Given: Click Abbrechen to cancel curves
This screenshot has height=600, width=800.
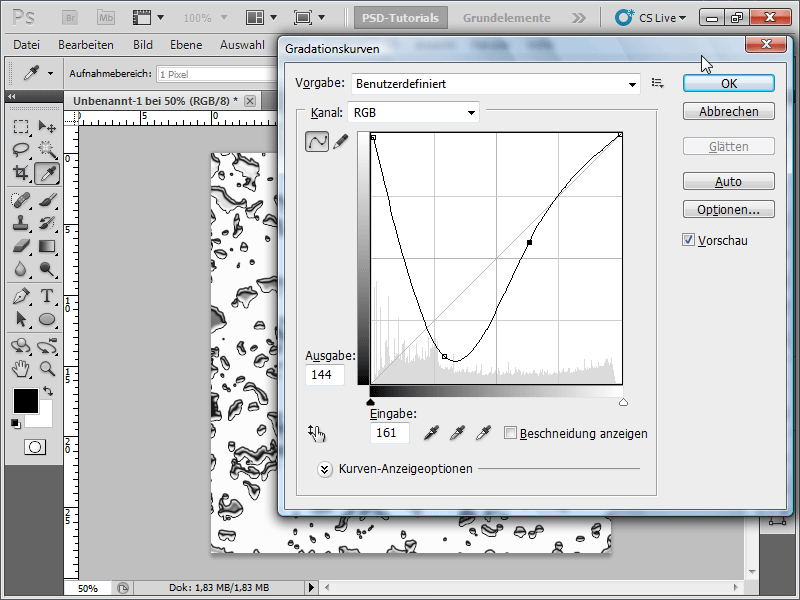Looking at the screenshot, I should click(729, 111).
